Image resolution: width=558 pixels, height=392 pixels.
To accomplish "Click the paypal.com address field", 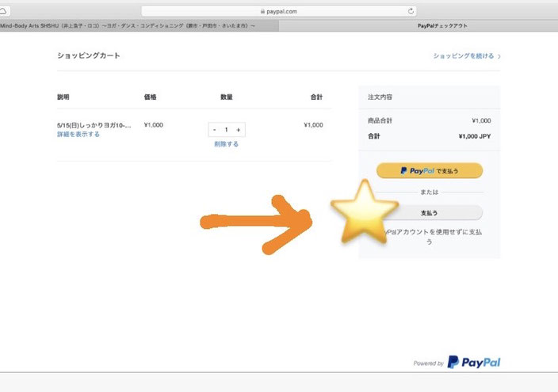I will tap(279, 11).
